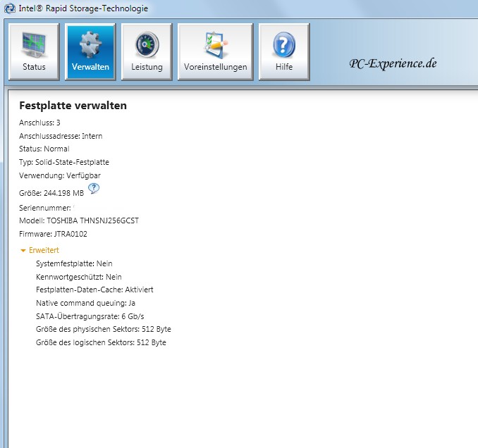478x448 pixels.
Task: Collapse the Erweitert section using its triangle
Action: tap(23, 250)
